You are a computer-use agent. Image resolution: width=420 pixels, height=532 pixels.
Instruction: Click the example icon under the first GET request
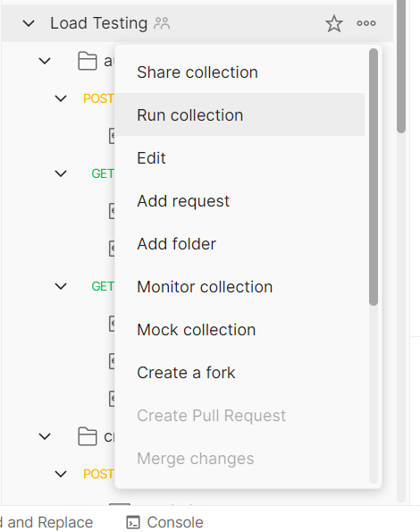(x=112, y=211)
